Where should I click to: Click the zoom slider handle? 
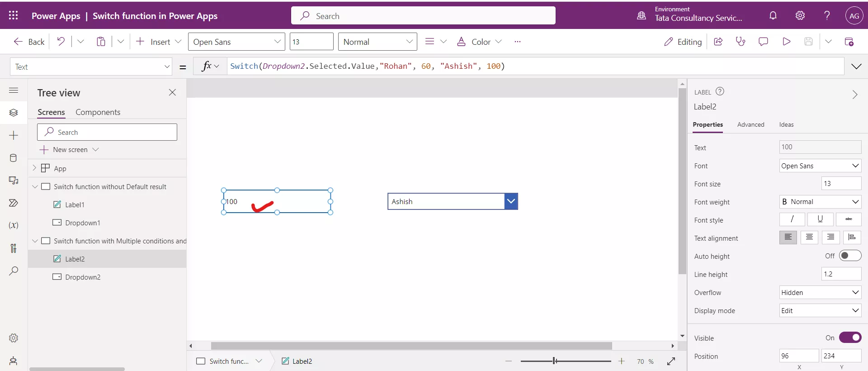555,361
